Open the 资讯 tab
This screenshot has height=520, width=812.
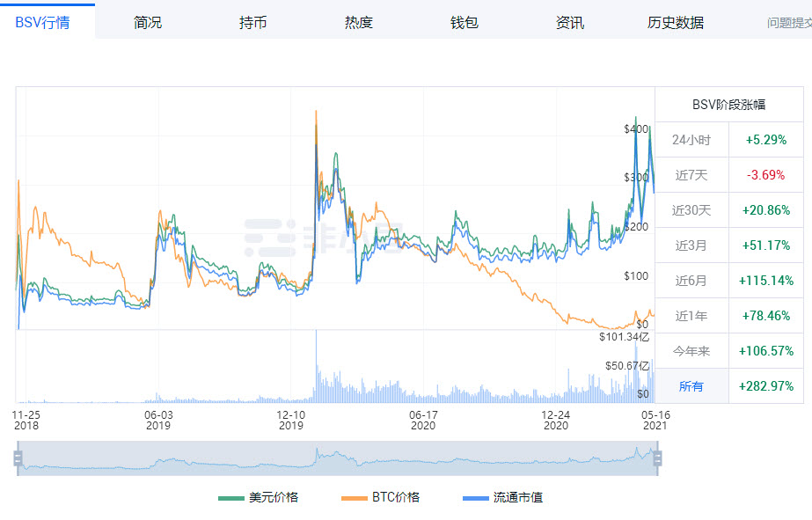click(570, 23)
